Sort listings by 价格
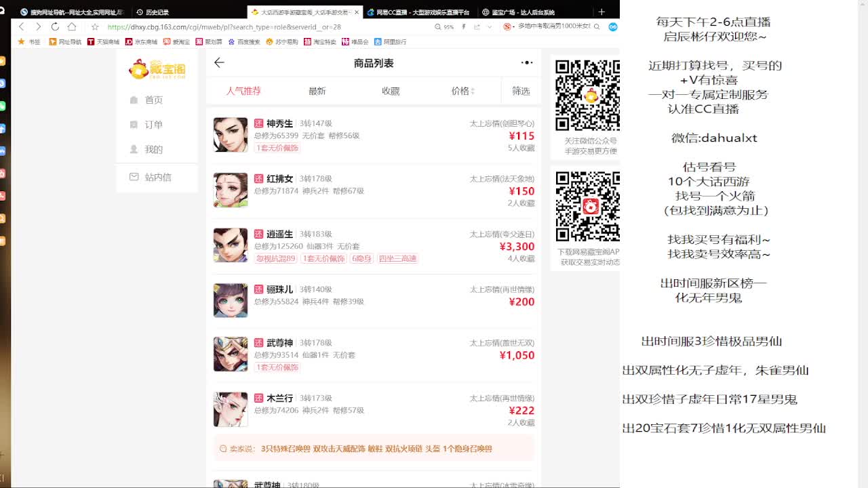This screenshot has width=868, height=488. point(463,91)
